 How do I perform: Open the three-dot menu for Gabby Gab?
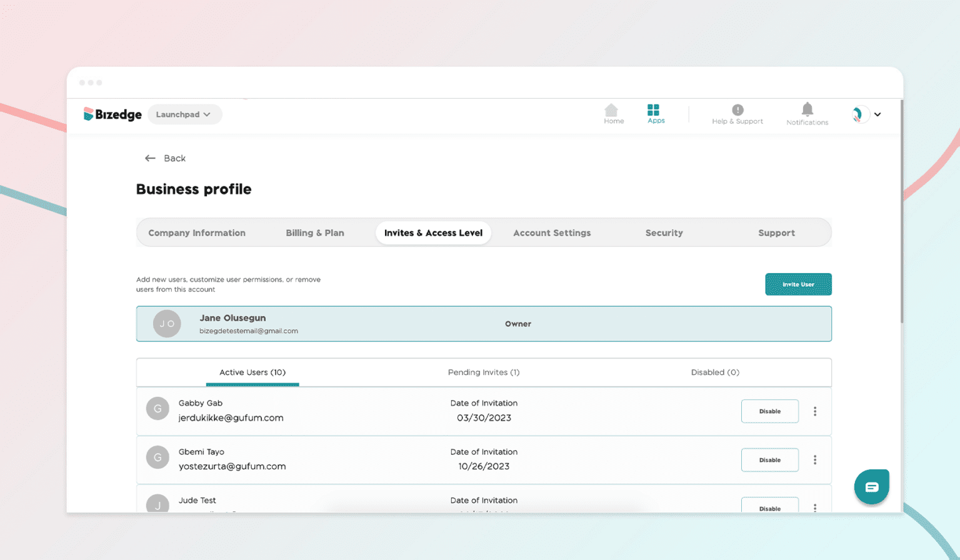815,411
